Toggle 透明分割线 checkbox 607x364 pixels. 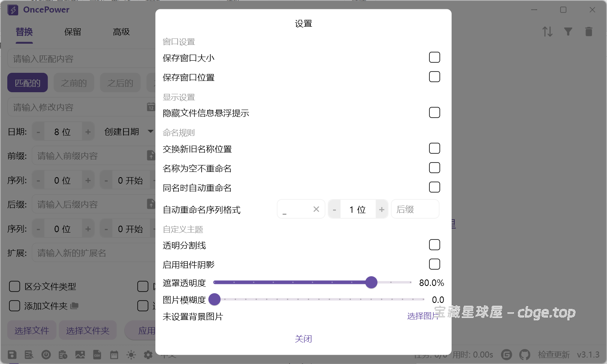435,245
